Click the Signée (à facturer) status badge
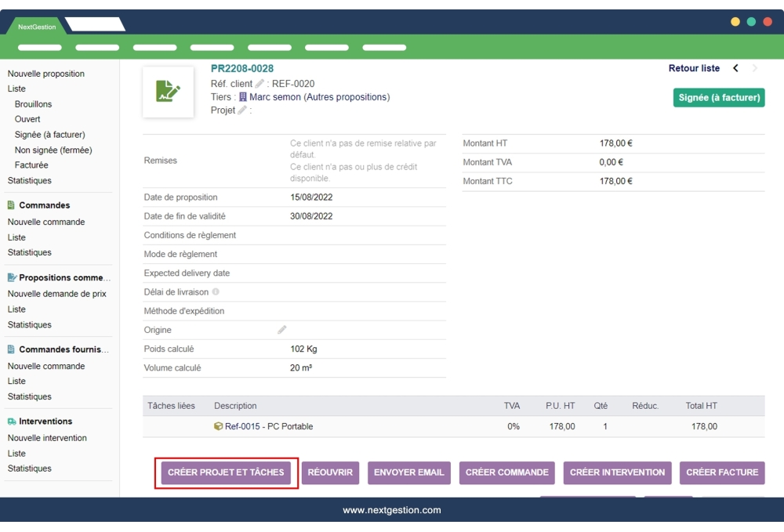This screenshot has width=784, height=532. tap(719, 97)
